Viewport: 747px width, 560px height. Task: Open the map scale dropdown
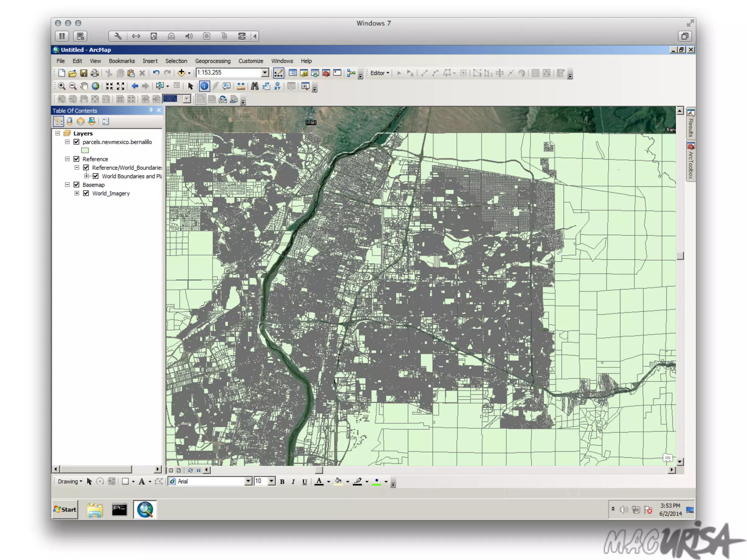[x=265, y=73]
